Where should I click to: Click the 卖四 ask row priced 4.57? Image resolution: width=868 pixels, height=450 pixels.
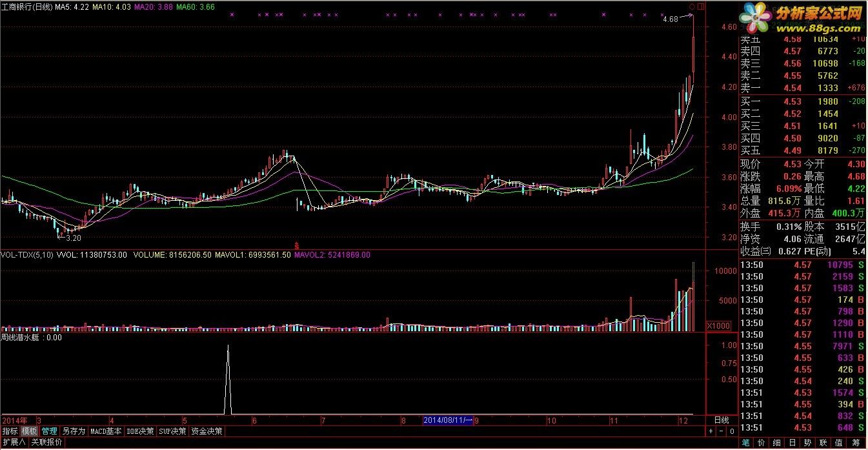tap(803, 51)
